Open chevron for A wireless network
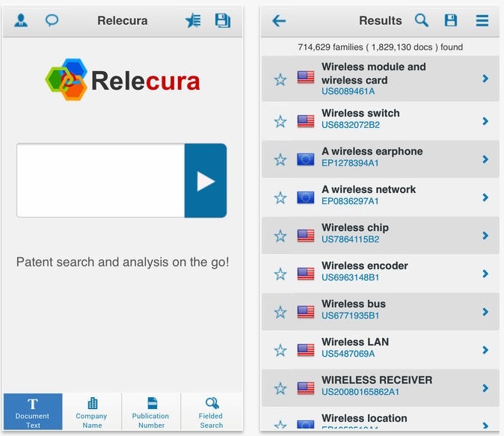 [485, 197]
